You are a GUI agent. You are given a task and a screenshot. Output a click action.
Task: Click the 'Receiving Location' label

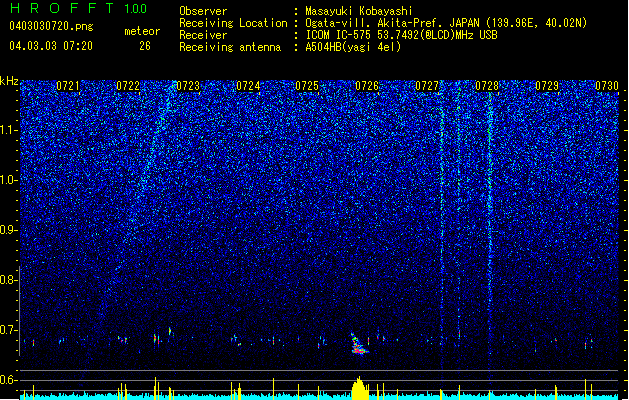pyautogui.click(x=233, y=23)
